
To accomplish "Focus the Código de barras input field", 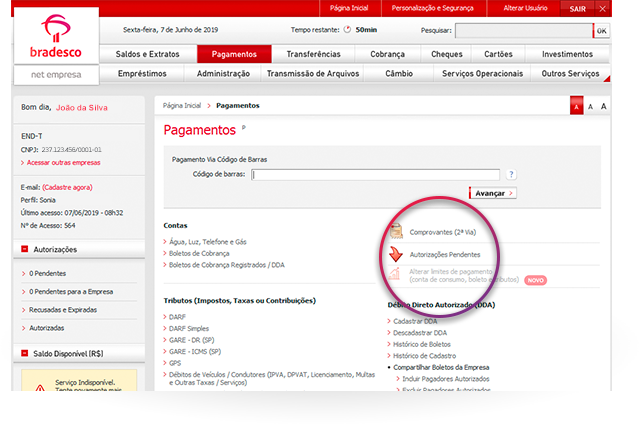I will pyautogui.click(x=375, y=174).
